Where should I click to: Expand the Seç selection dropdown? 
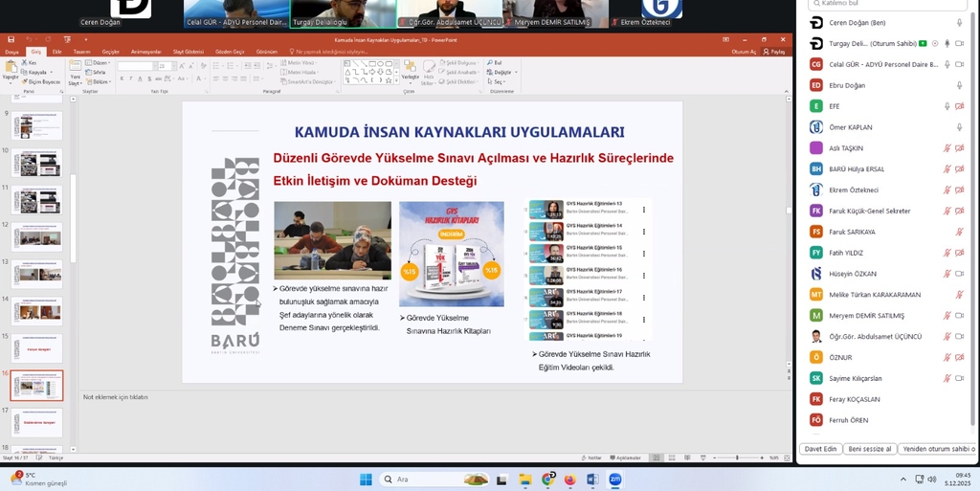[x=499, y=82]
